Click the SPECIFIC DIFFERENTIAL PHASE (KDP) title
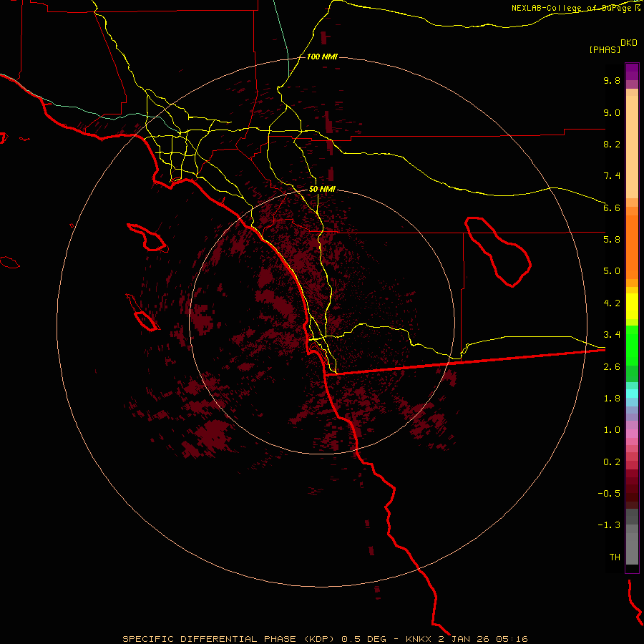The width and height of the screenshot is (644, 644). tap(229, 639)
